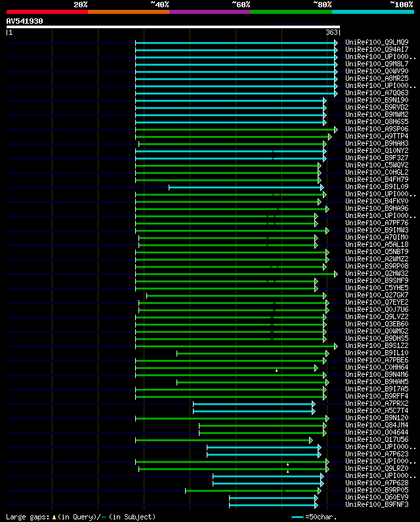Select the green ~80% identity legend bar
Screen dimensions: 420x522
(291, 12)
